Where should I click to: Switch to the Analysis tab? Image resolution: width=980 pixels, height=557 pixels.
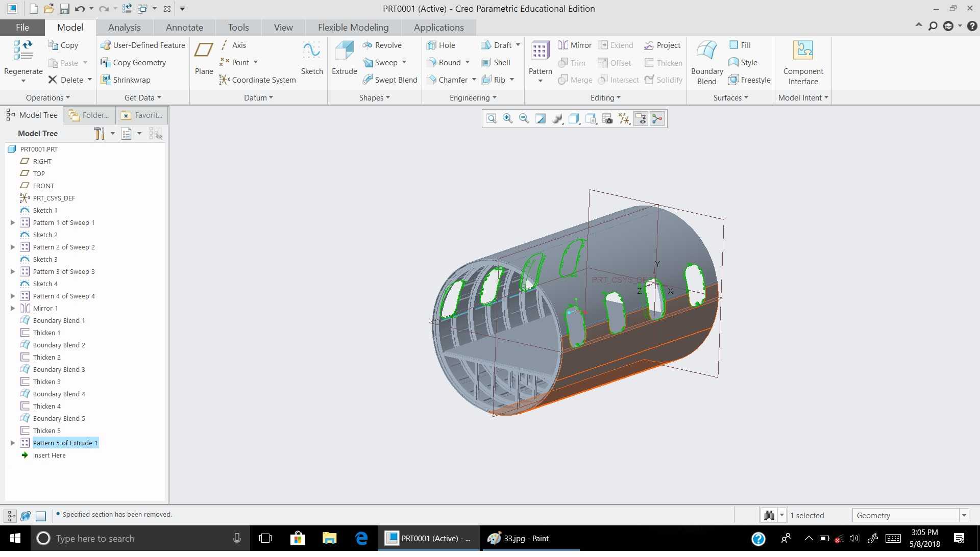click(124, 28)
